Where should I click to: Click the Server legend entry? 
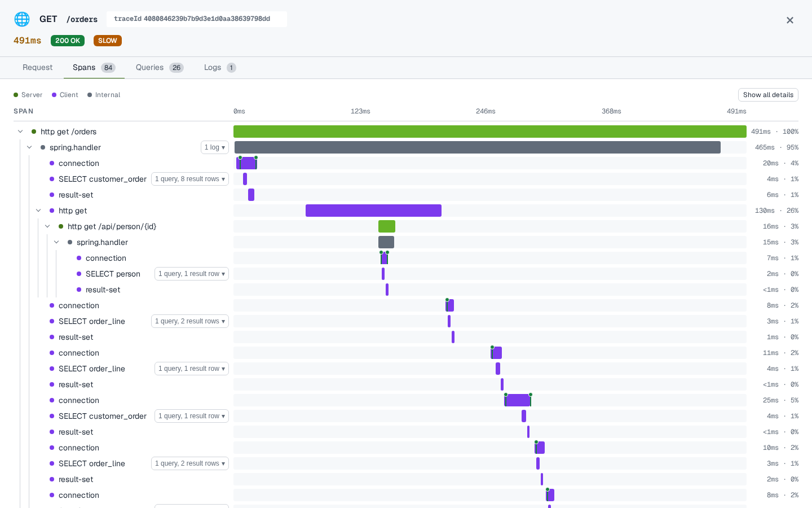click(x=28, y=95)
